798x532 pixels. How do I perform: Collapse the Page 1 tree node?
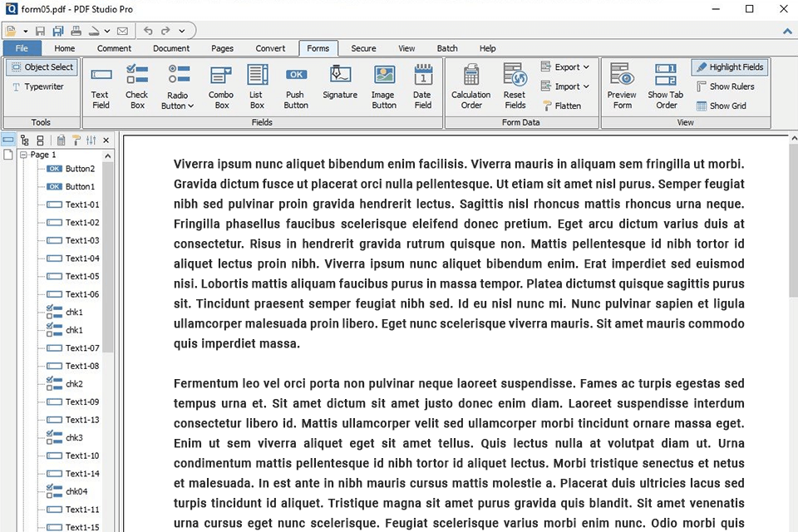(x=24, y=155)
